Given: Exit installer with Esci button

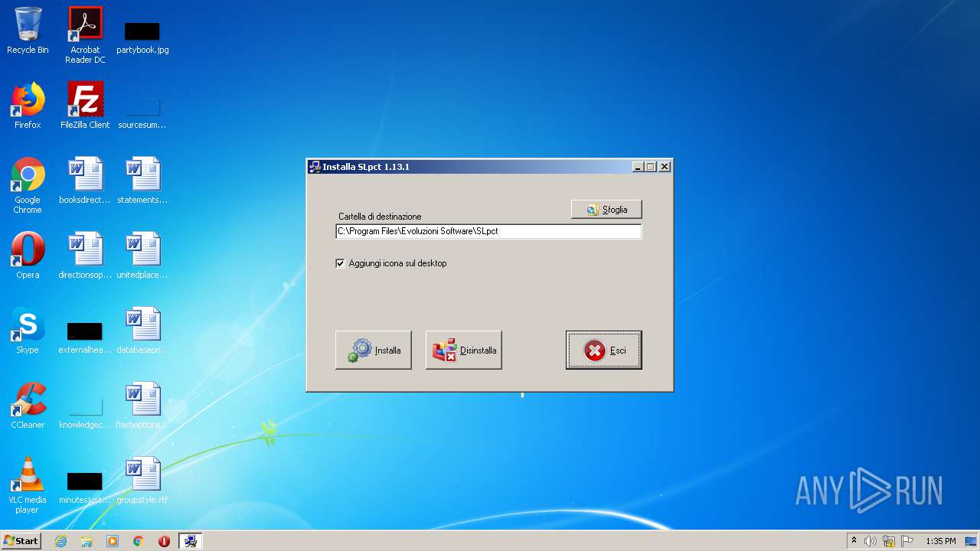Looking at the screenshot, I should (604, 350).
